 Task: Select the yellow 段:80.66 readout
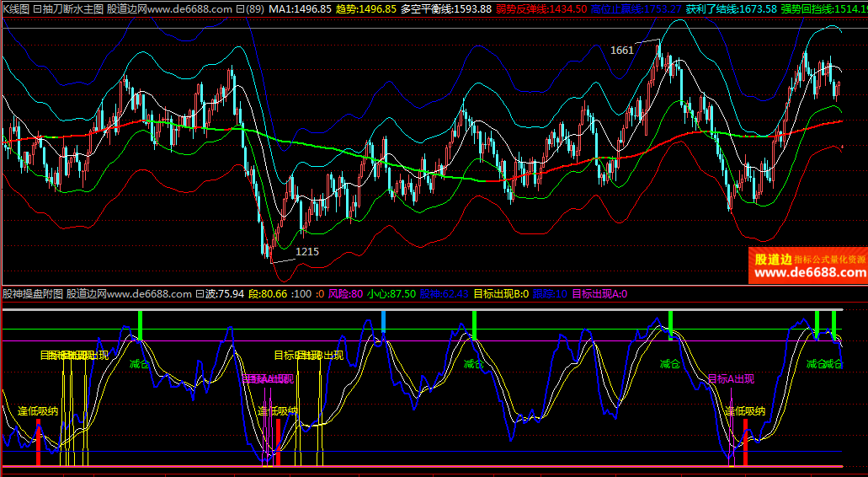coord(268,293)
